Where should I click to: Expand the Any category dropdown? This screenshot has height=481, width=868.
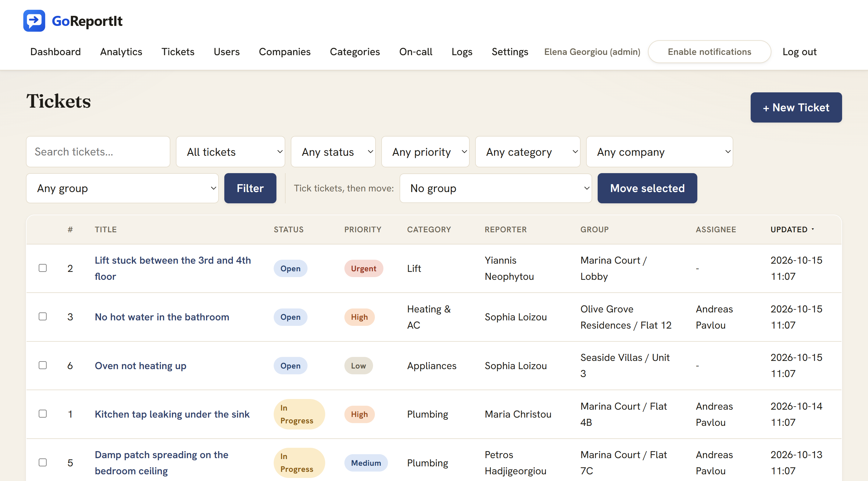pos(528,152)
